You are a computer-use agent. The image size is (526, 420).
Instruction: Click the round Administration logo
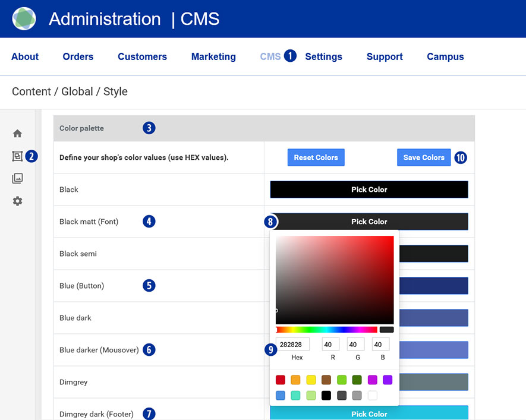(24, 19)
